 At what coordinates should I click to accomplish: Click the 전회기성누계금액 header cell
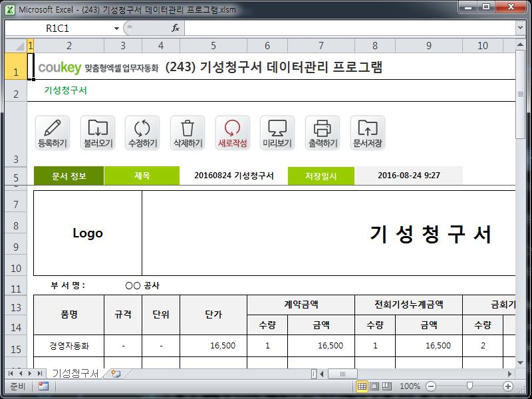click(409, 305)
